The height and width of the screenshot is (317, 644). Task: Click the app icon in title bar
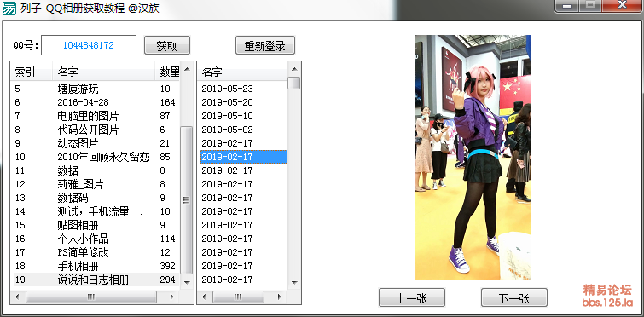pos(9,8)
